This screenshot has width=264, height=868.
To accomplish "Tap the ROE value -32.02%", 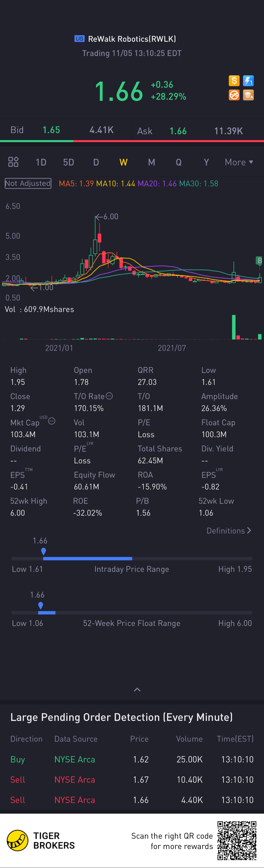I will pos(88,513).
